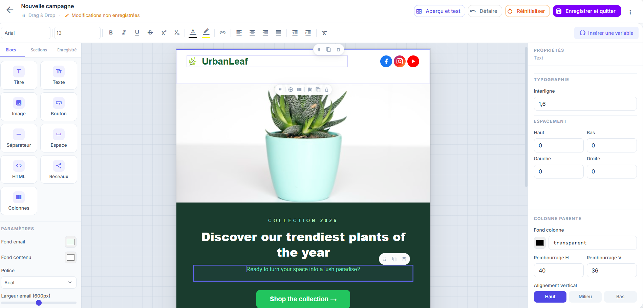Screen dimensions: 644x308
Task: Align text to the right
Action: tap(265, 33)
